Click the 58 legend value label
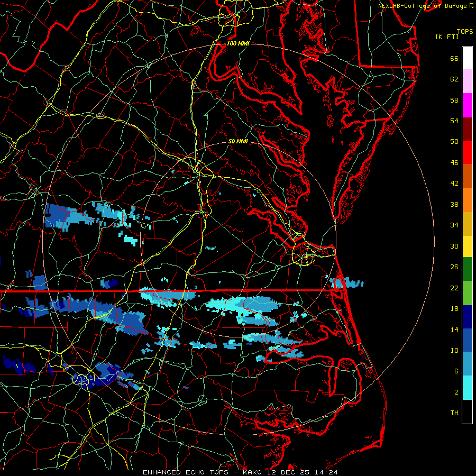The image size is (476, 476). pos(454,100)
